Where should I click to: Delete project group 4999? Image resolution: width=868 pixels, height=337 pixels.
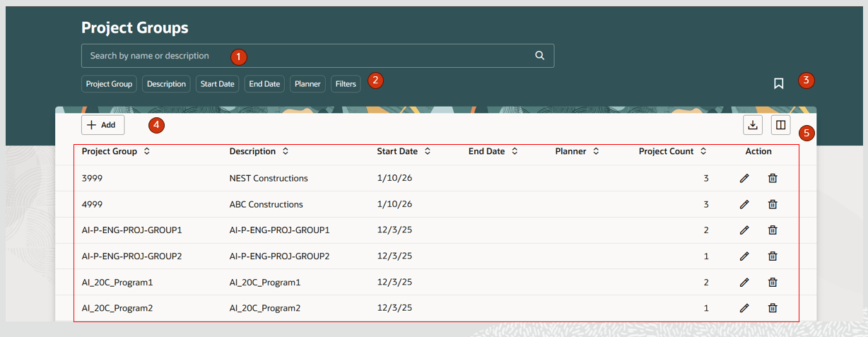tap(773, 204)
